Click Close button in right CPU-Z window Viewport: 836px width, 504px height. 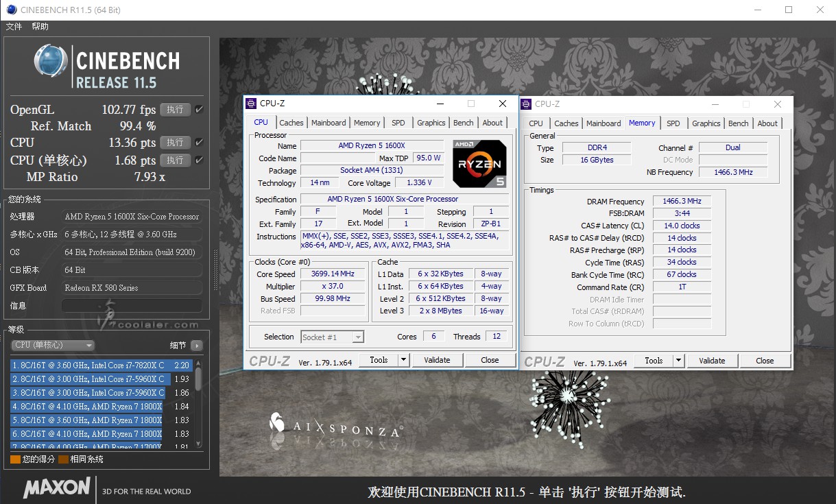tap(765, 361)
